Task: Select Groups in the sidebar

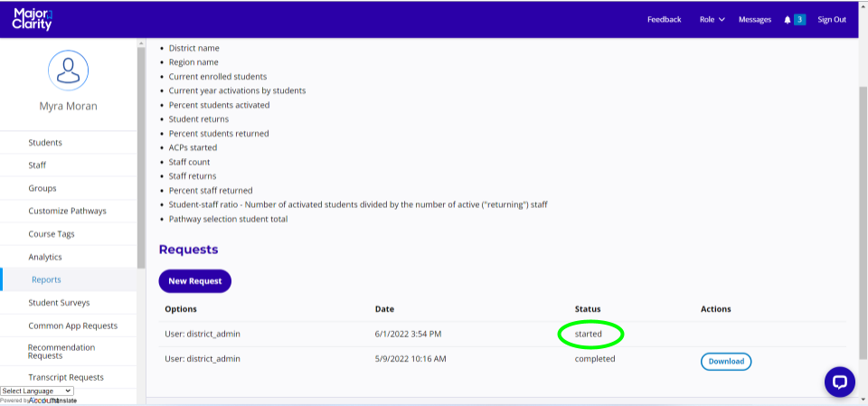Action: (42, 188)
